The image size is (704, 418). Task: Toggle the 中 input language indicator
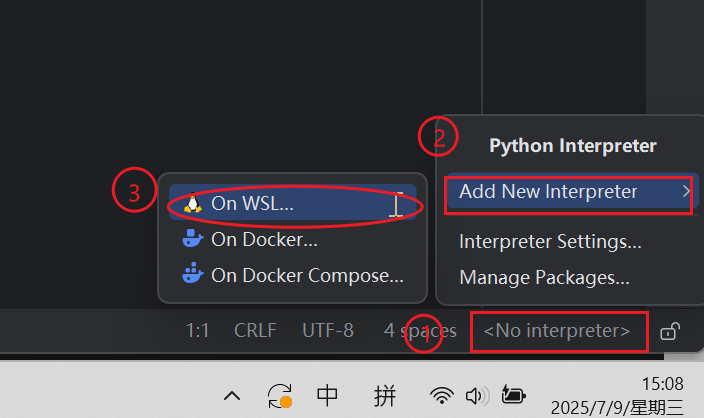[x=327, y=396]
